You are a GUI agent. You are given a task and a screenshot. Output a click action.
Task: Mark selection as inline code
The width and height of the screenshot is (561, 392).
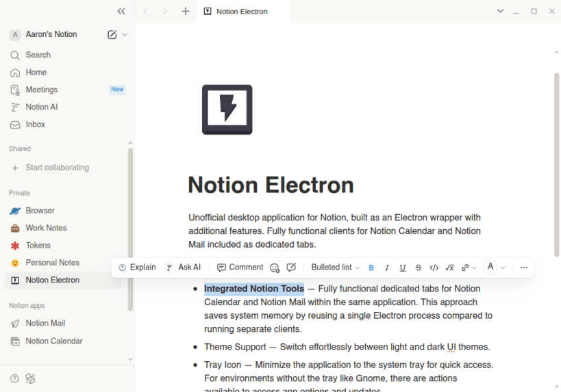point(434,267)
